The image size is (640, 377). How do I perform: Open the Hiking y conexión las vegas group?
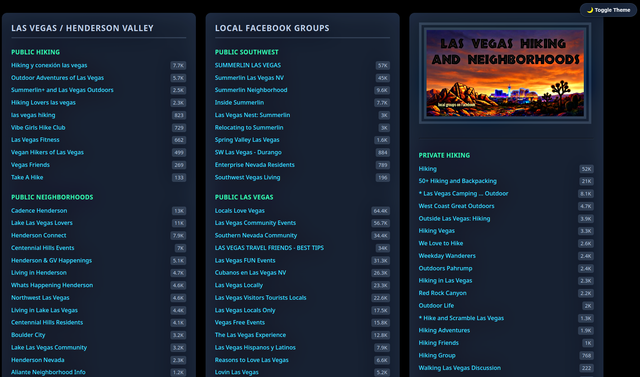click(49, 65)
